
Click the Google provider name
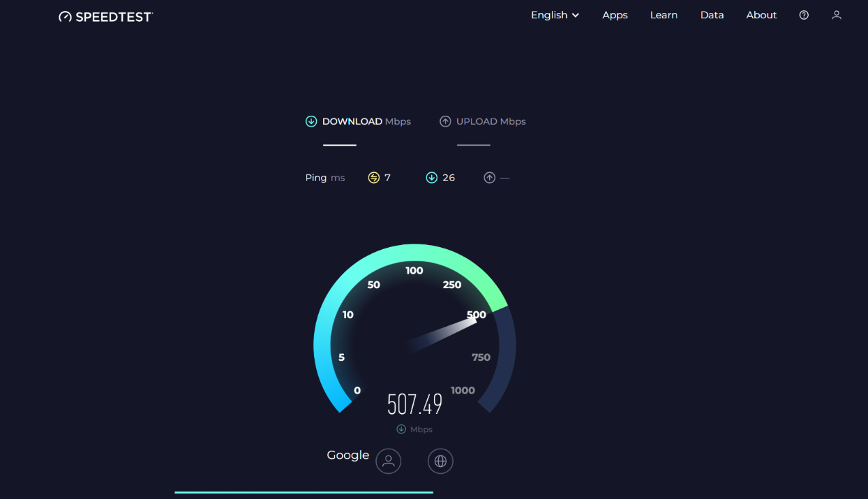(x=347, y=455)
